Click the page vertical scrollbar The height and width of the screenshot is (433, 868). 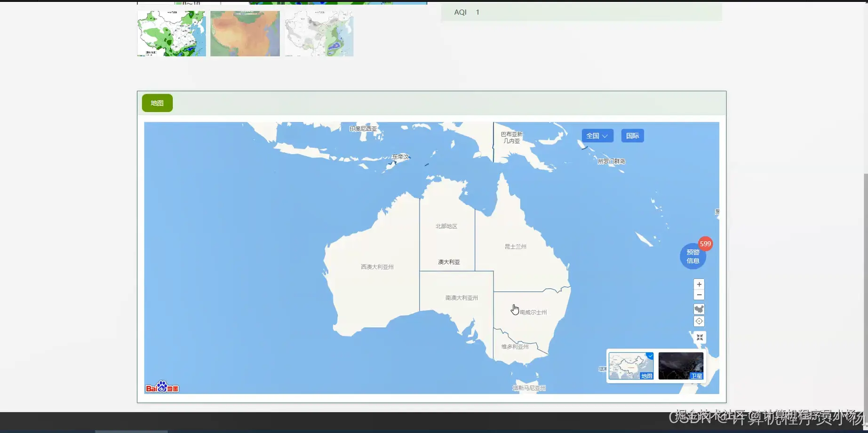(x=865, y=291)
